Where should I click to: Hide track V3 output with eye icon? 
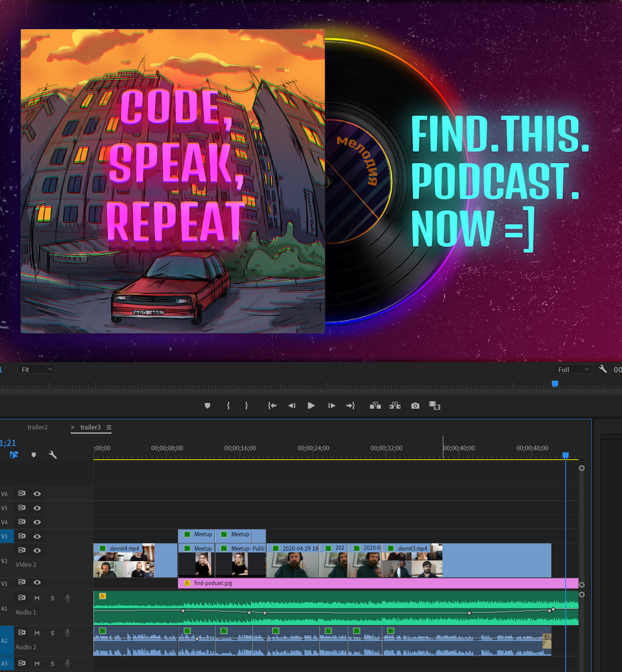coord(37,536)
